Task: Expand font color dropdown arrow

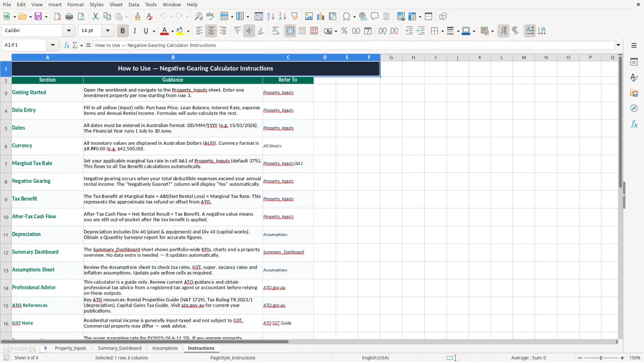Action: click(173, 31)
